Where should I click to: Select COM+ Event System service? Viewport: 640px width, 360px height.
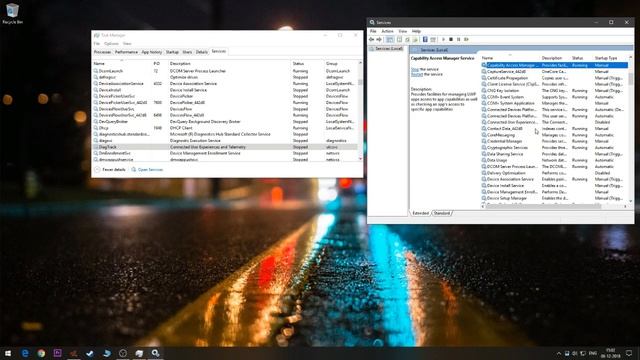[554, 97]
